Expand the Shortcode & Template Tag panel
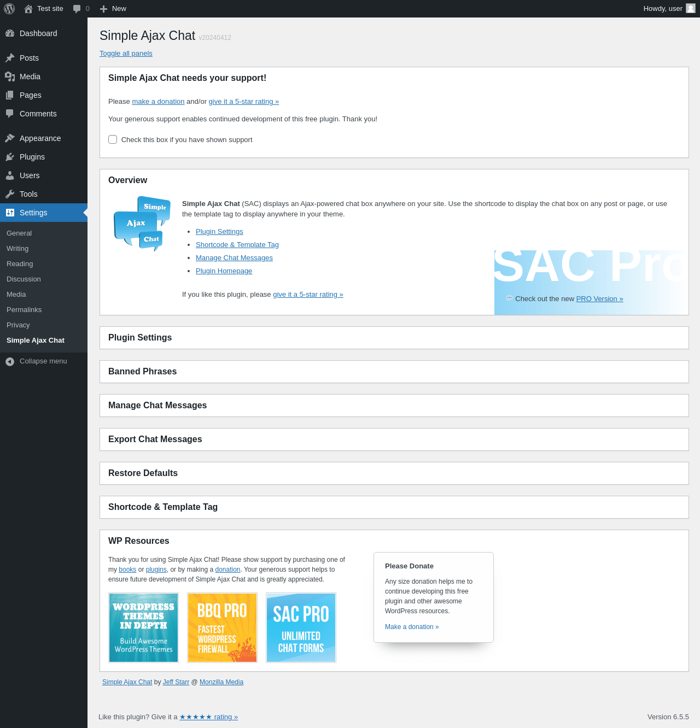This screenshot has width=700, height=728. pos(394,507)
